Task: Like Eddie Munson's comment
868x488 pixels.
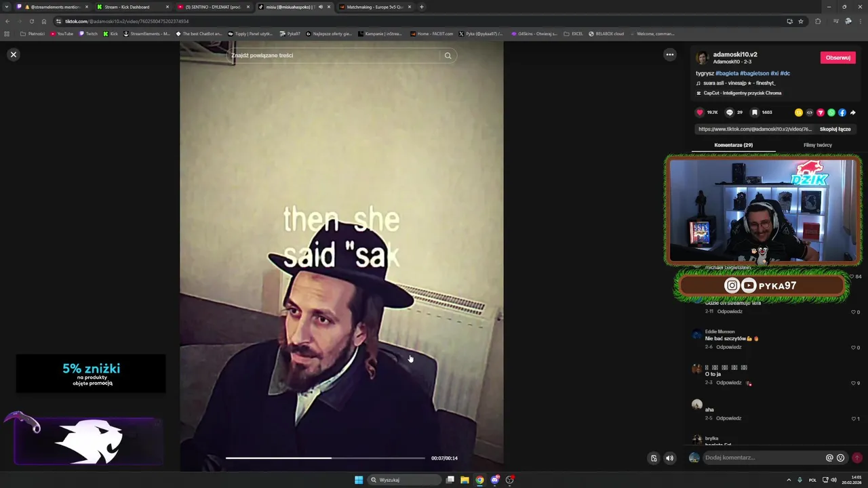Action: 854,348
